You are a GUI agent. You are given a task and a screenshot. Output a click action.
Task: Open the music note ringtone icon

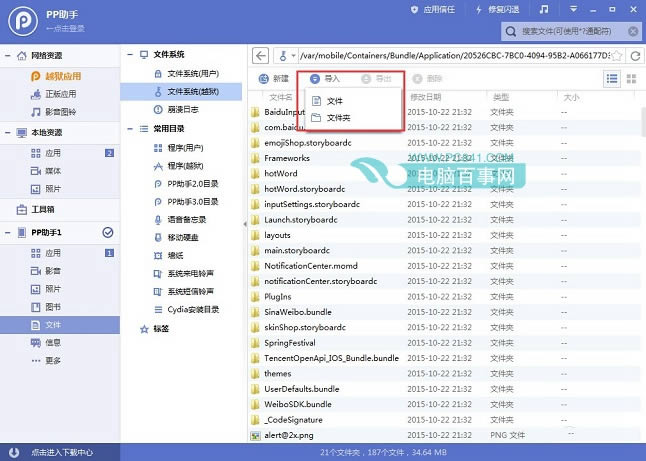pos(544,9)
